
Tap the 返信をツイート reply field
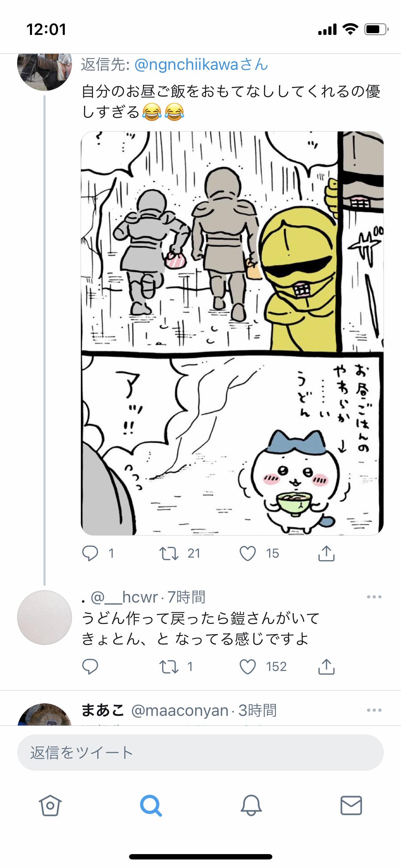200,753
